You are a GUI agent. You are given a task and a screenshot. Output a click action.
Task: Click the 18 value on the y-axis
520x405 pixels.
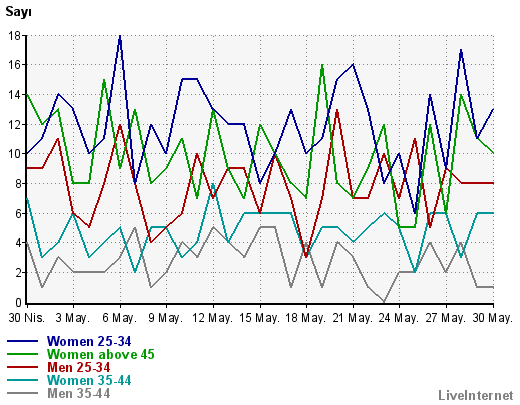[x=15, y=35]
